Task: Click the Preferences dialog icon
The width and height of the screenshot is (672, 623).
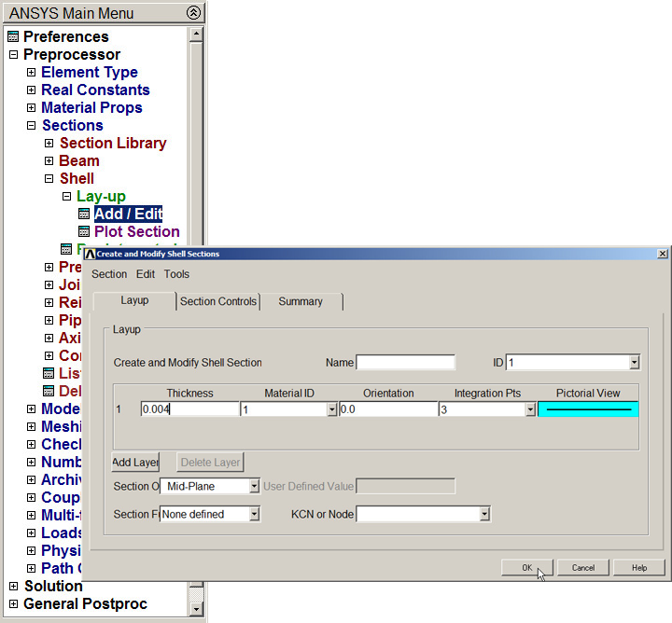Action: coord(13,37)
